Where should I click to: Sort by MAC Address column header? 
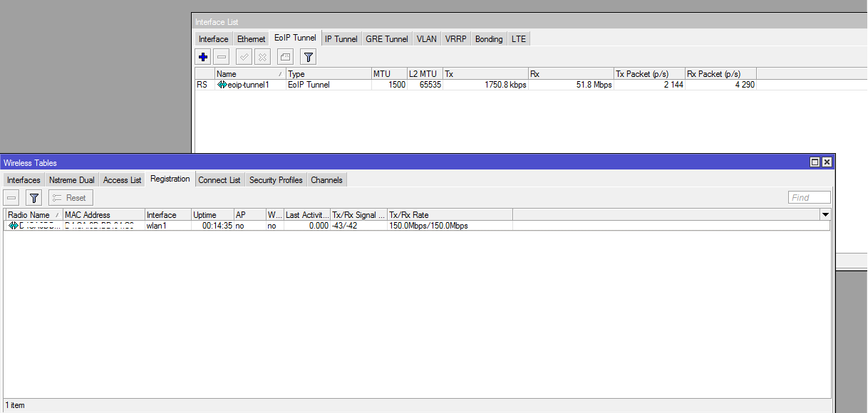(104, 215)
